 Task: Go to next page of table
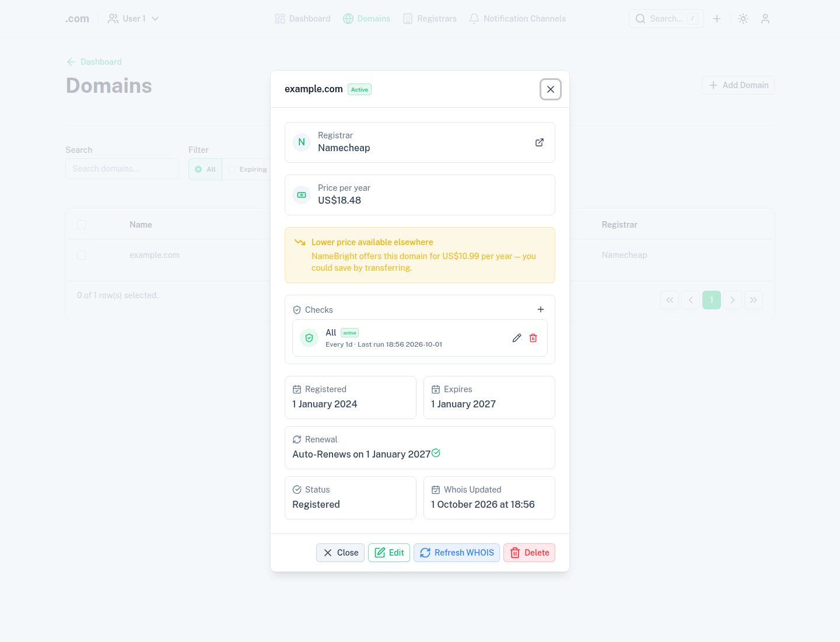pyautogui.click(x=733, y=300)
